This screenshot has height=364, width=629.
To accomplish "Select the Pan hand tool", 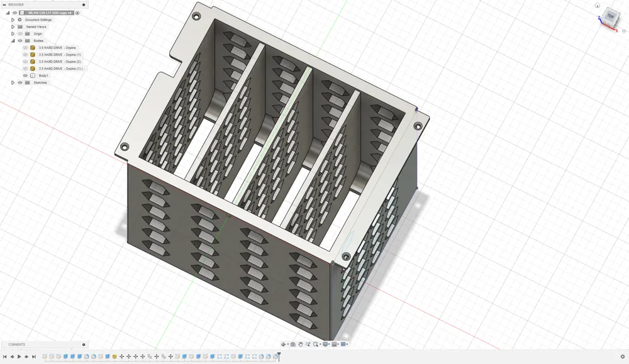I will [x=301, y=345].
